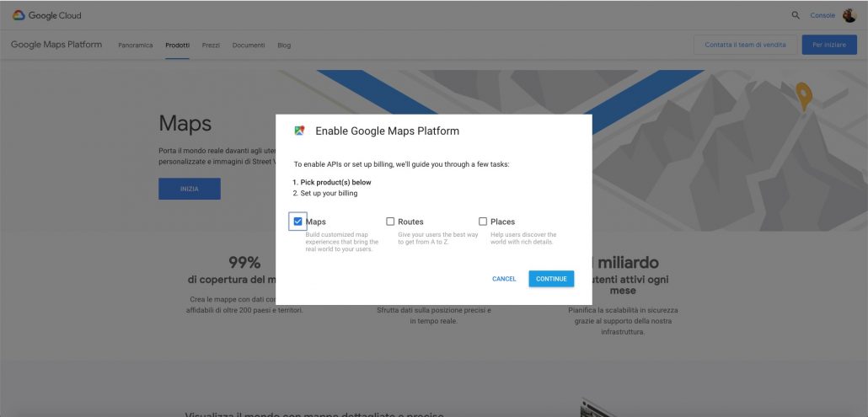868x417 pixels.
Task: Uncheck the Maps product checkbox
Action: 297,222
